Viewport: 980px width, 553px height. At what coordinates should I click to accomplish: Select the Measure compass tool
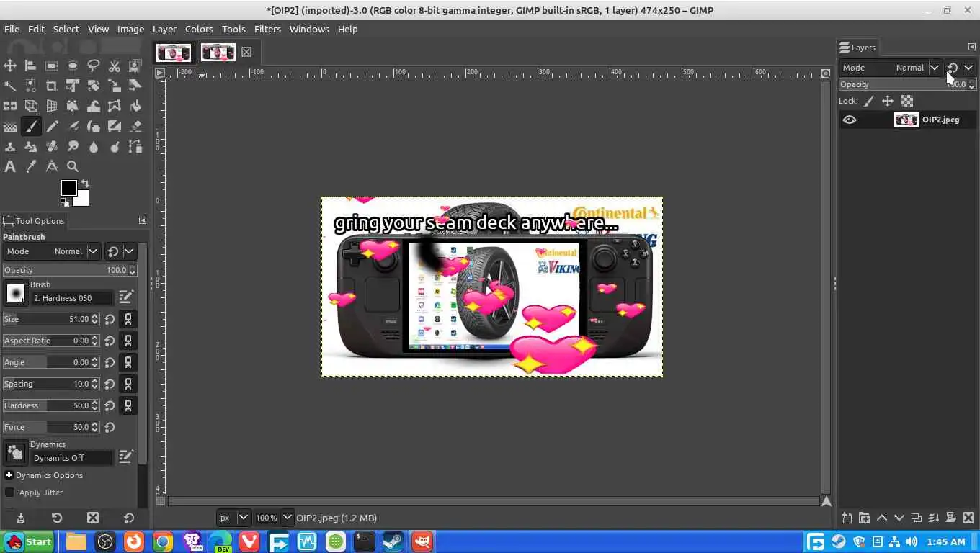click(x=52, y=166)
